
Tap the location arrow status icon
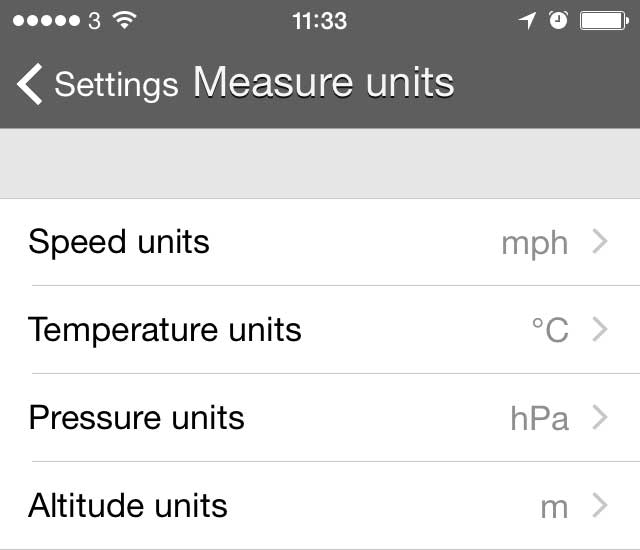point(528,20)
